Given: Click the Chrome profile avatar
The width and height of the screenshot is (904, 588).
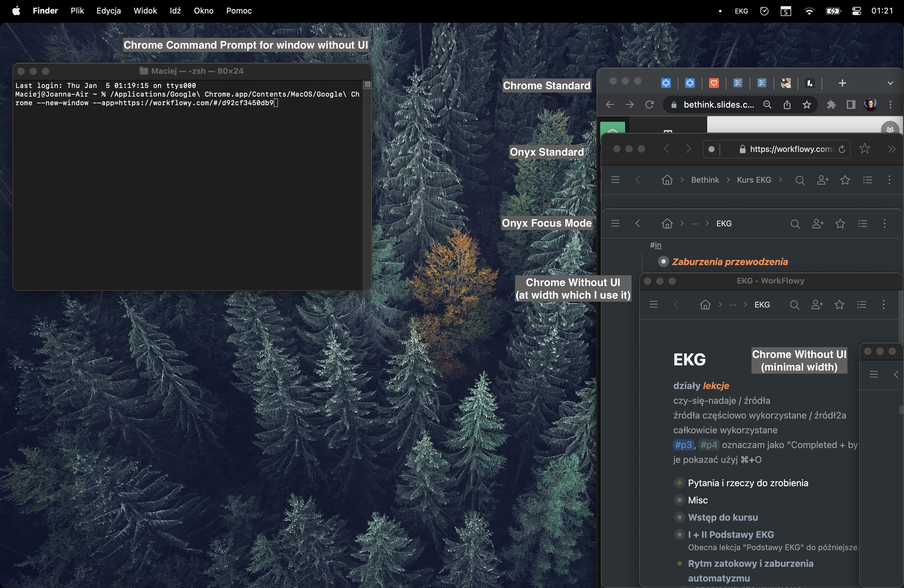Looking at the screenshot, I should point(870,105).
